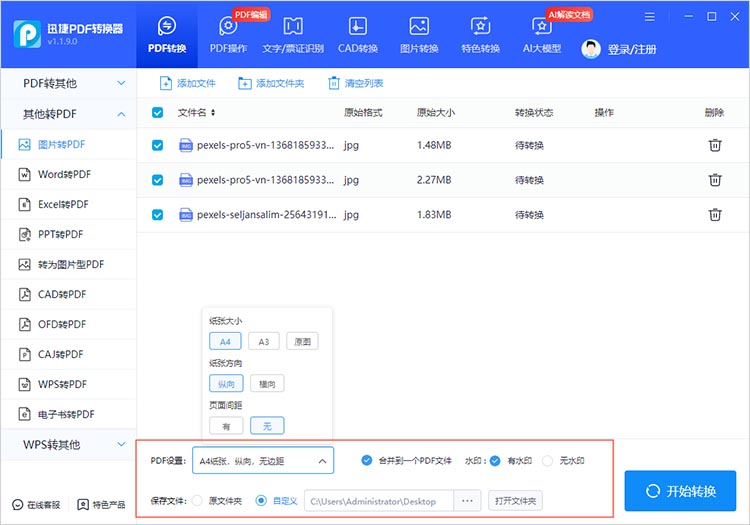Open the PDF设置 dropdown
750x525 pixels.
263,460
